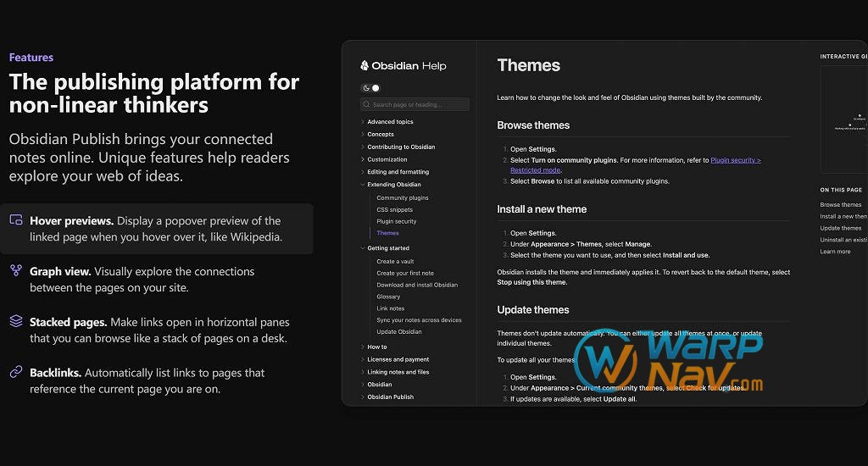This screenshot has height=466, width=868.
Task: Click the search magnifier icon
Action: pos(366,105)
